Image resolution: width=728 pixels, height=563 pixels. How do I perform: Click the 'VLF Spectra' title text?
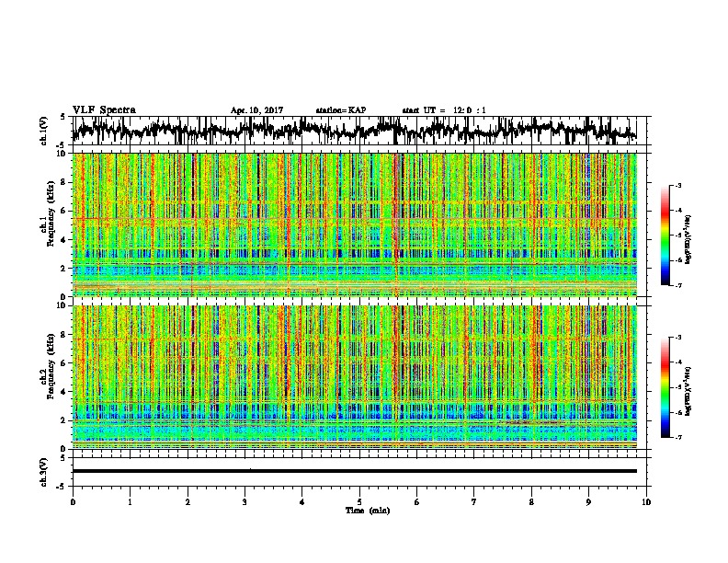(x=104, y=110)
